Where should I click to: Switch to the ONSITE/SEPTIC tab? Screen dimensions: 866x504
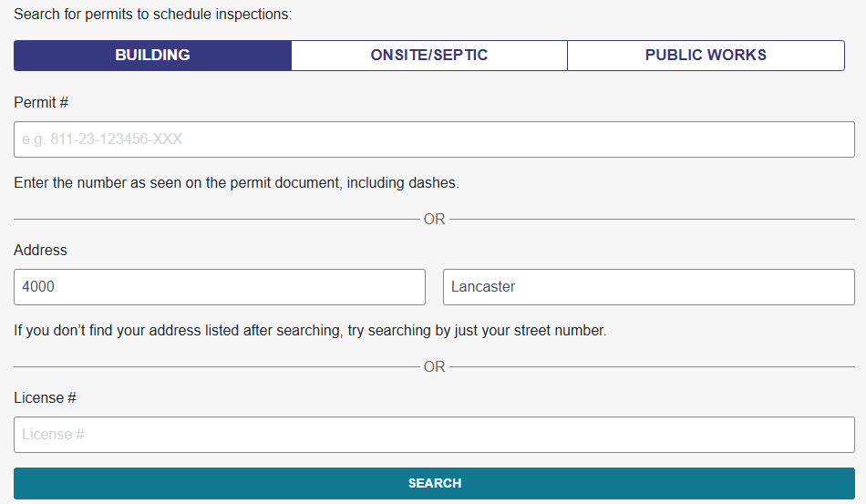pyautogui.click(x=428, y=56)
